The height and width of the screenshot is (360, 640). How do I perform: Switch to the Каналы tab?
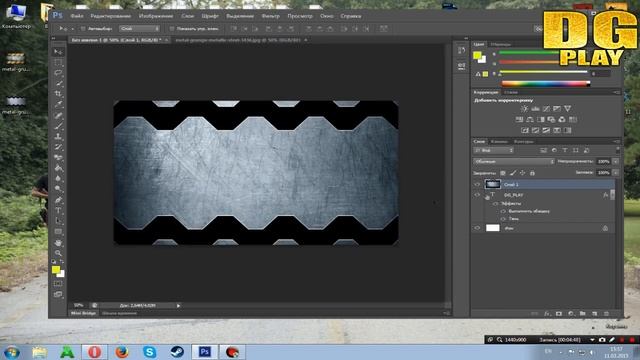pyautogui.click(x=499, y=142)
